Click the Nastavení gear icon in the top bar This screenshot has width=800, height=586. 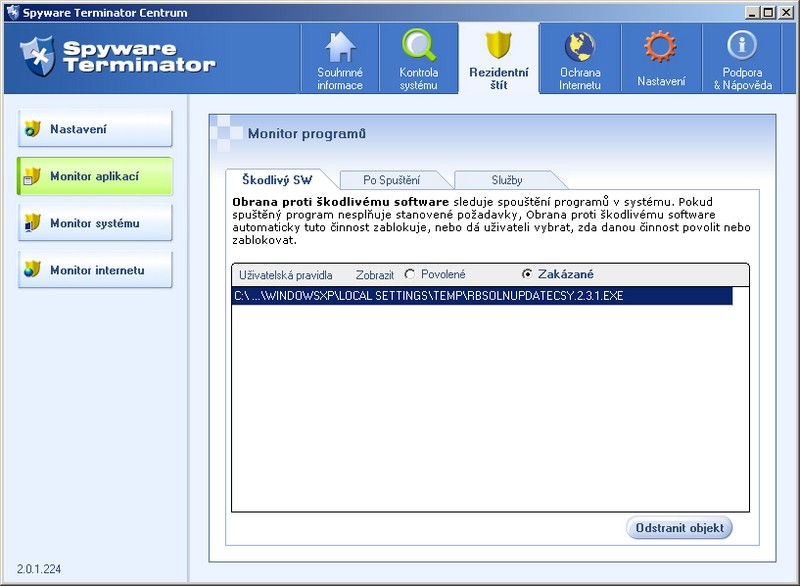(660, 47)
